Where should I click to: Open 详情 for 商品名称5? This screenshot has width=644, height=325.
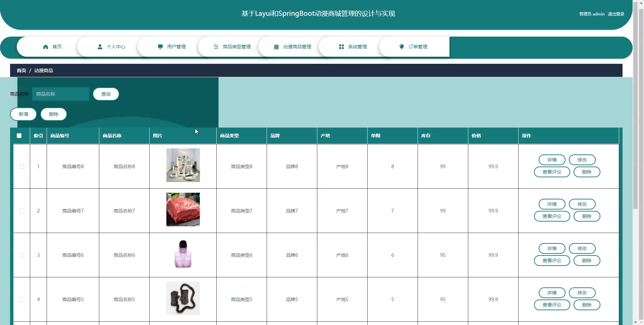click(x=552, y=293)
